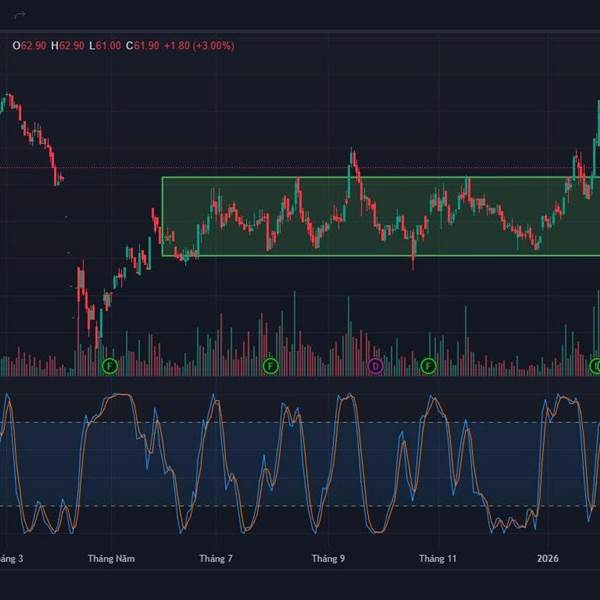Image resolution: width=600 pixels, height=600 pixels.
Task: Click the redo arrow icon
Action: pos(19,15)
